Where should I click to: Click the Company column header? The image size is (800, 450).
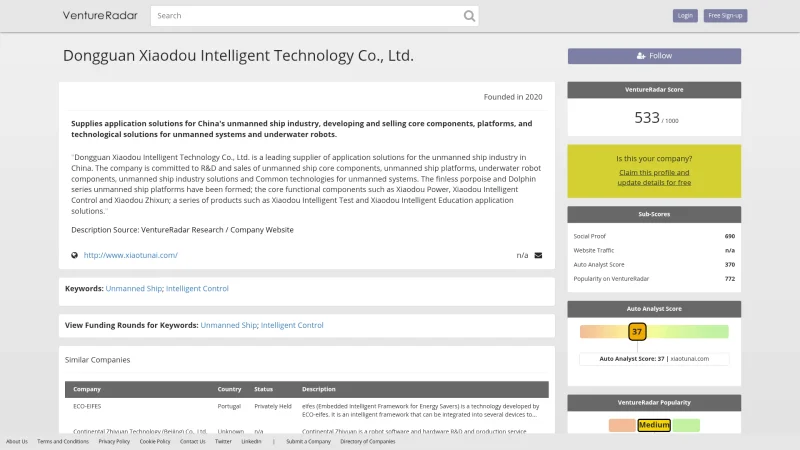87,389
